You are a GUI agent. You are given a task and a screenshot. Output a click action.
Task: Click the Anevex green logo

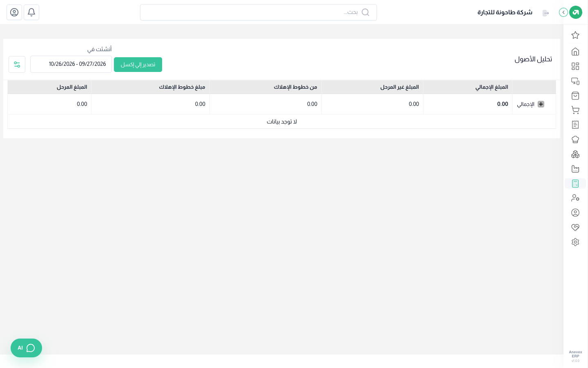pos(576,12)
